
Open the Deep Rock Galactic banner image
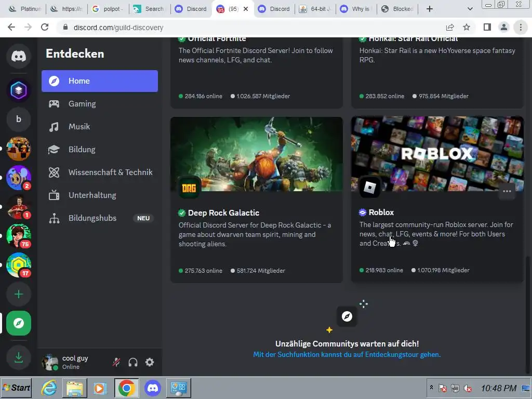[x=257, y=154]
